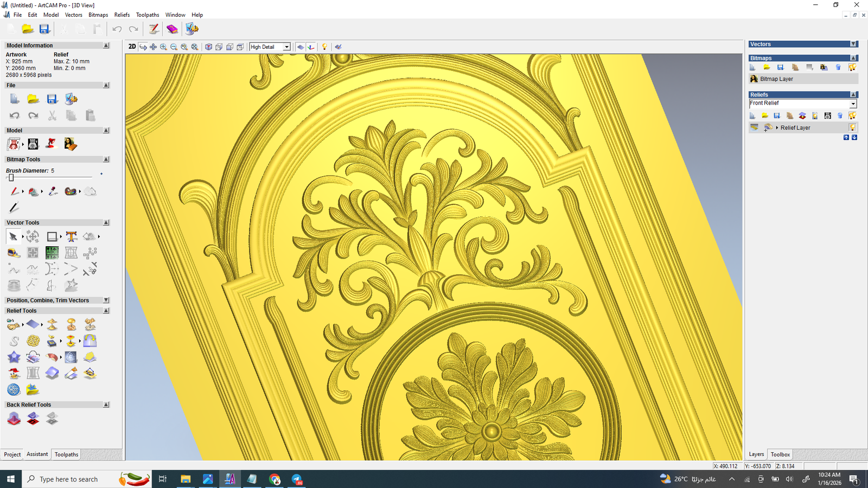This screenshot has height=488, width=868.
Task: Expand the Position, Combine, Trim Vectors section
Action: [106, 300]
